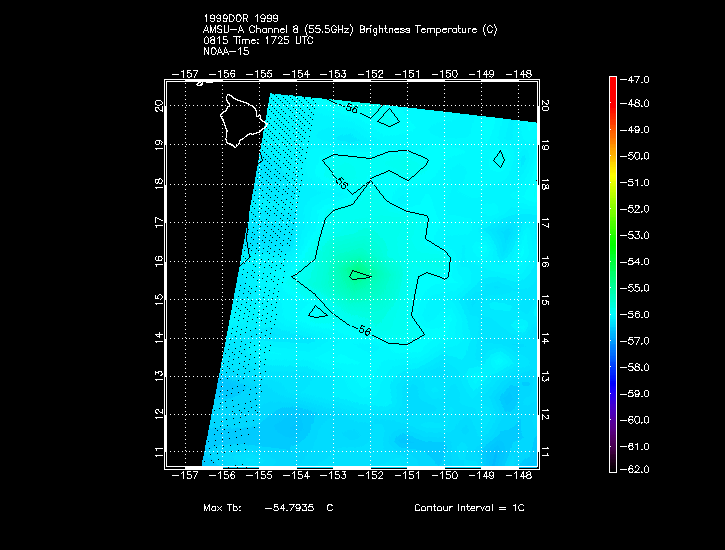Select the red top of the color bar
Viewport: 725px width, 550px height.
point(612,85)
